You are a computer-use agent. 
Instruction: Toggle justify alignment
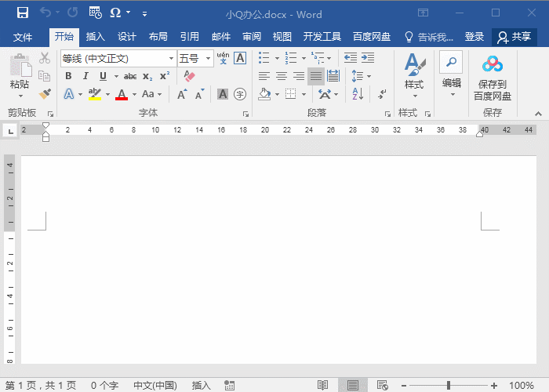316,76
